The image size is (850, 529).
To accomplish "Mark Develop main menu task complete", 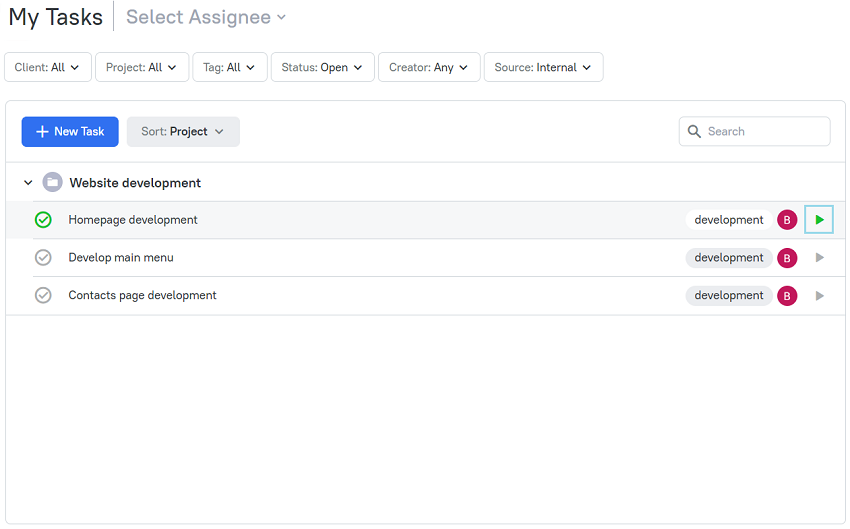I will [43, 257].
